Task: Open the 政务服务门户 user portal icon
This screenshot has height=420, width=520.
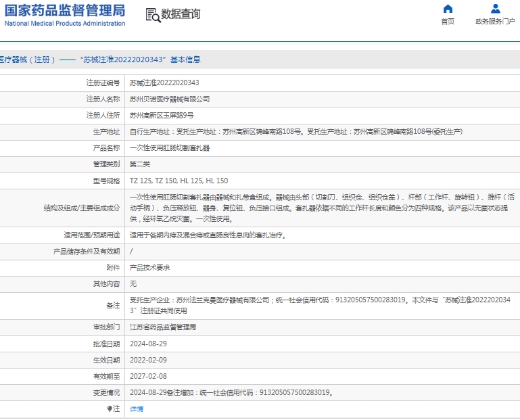Action: 496,9
